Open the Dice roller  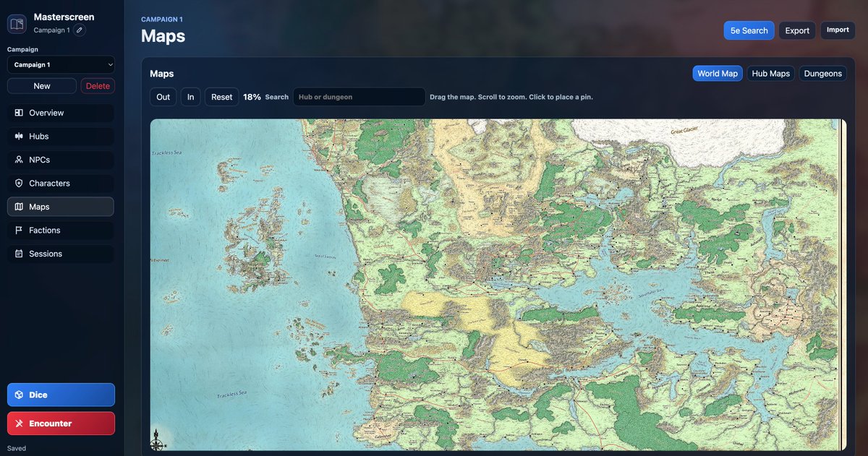tap(61, 395)
